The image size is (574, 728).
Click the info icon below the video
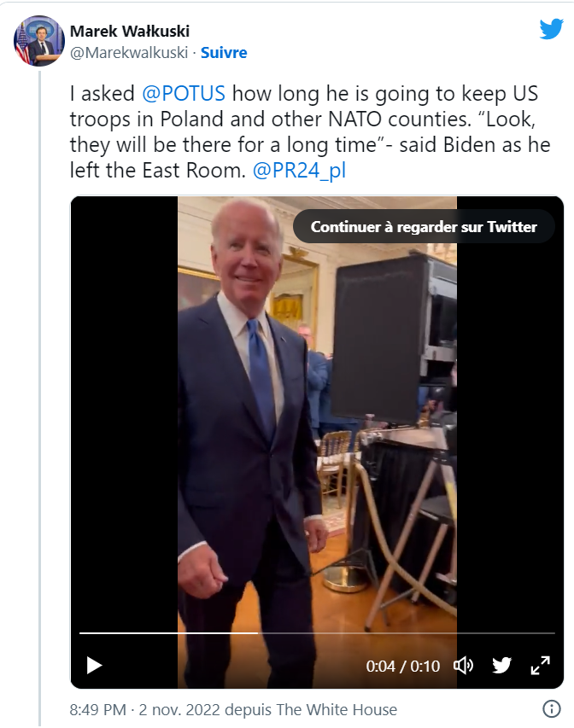(552, 709)
